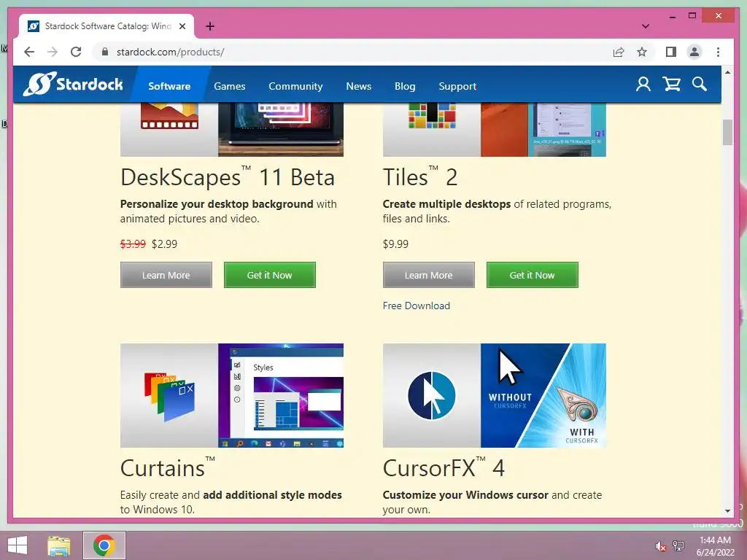
Task: Open the Chrome three-dot menu
Action: 718,52
